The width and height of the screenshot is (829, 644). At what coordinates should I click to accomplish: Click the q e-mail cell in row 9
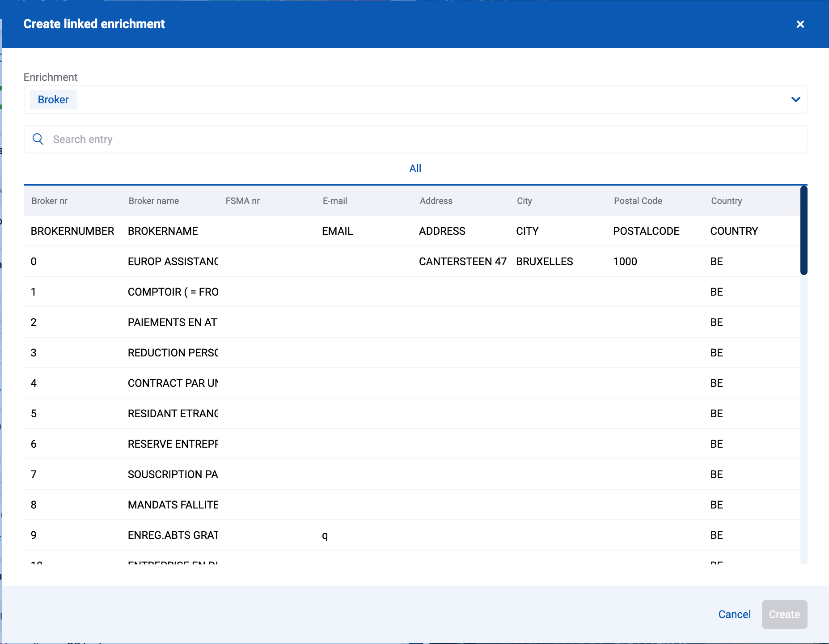click(325, 536)
